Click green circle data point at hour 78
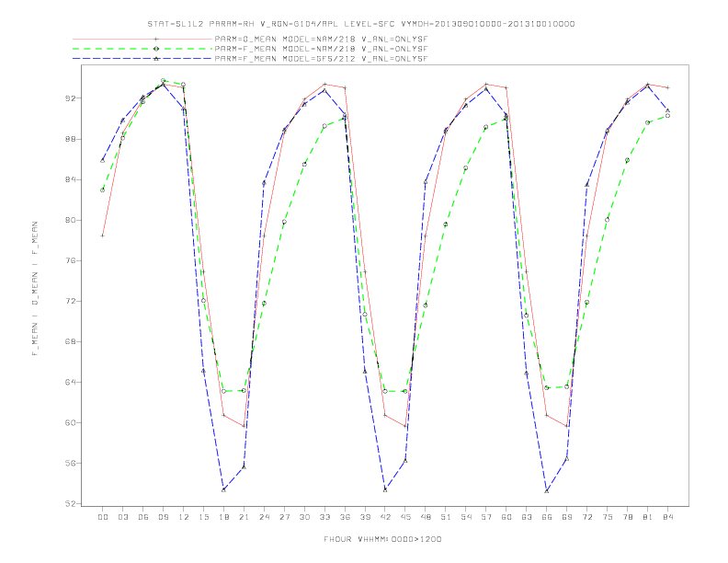 click(x=627, y=160)
